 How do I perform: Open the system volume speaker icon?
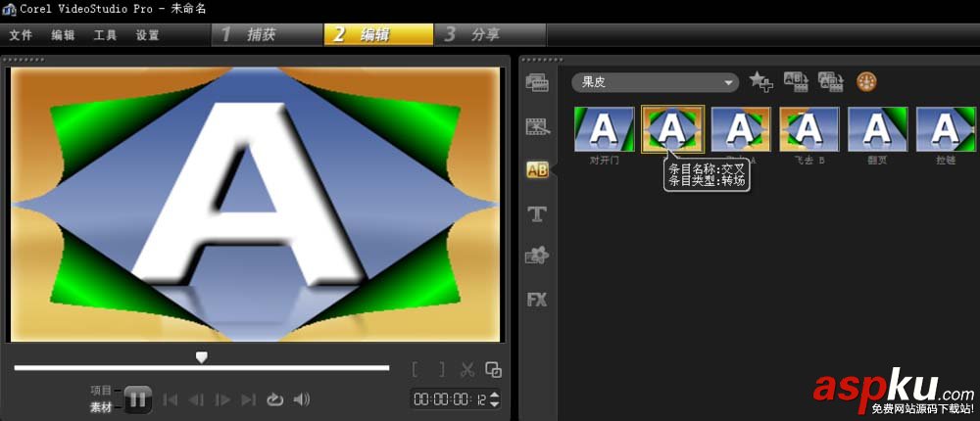(x=301, y=399)
